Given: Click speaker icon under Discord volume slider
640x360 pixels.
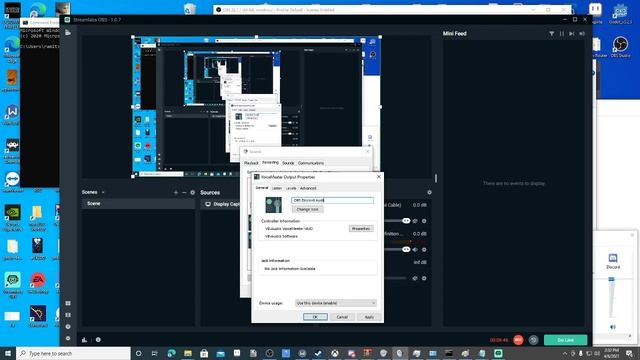Looking at the screenshot, I should coord(612,327).
